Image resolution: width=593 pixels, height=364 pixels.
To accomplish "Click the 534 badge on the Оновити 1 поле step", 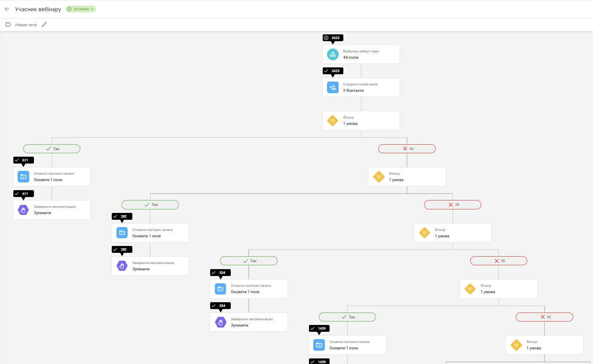I will 220,273.
